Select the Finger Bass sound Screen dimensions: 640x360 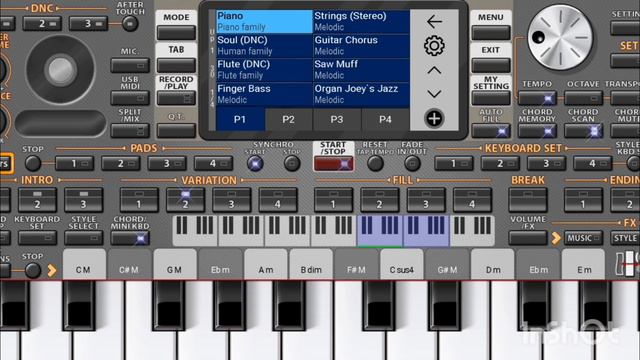coord(264,94)
